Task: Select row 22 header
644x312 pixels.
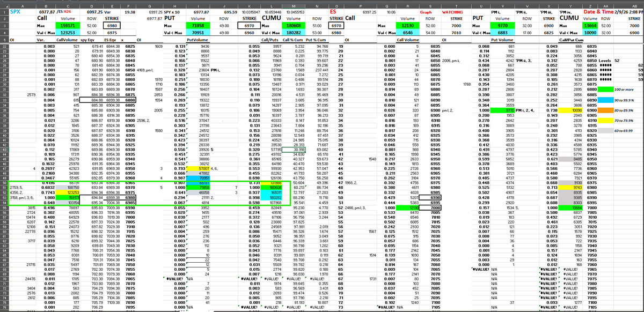Action: (x=5, y=46)
